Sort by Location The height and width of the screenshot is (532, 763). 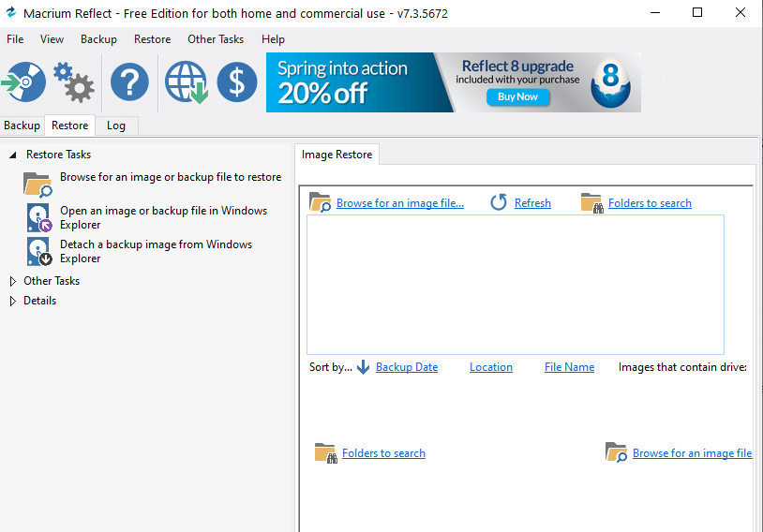pos(491,367)
